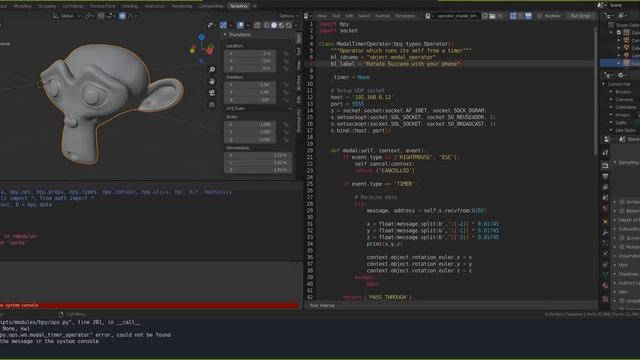640x360 pixels.
Task: Switch perspective/orthographic via the grid icon
Action: [212, 104]
